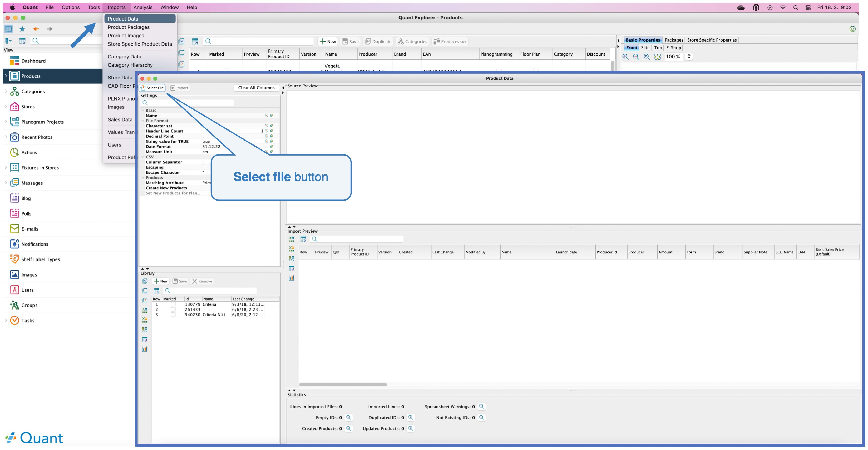Open table column settings in Library panel
The height and width of the screenshot is (450, 868).
click(156, 291)
